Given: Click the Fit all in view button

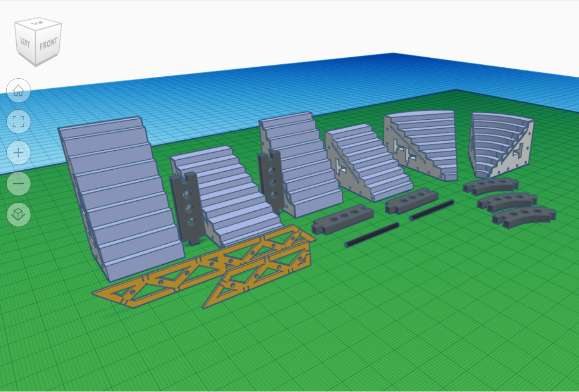Looking at the screenshot, I should (19, 122).
